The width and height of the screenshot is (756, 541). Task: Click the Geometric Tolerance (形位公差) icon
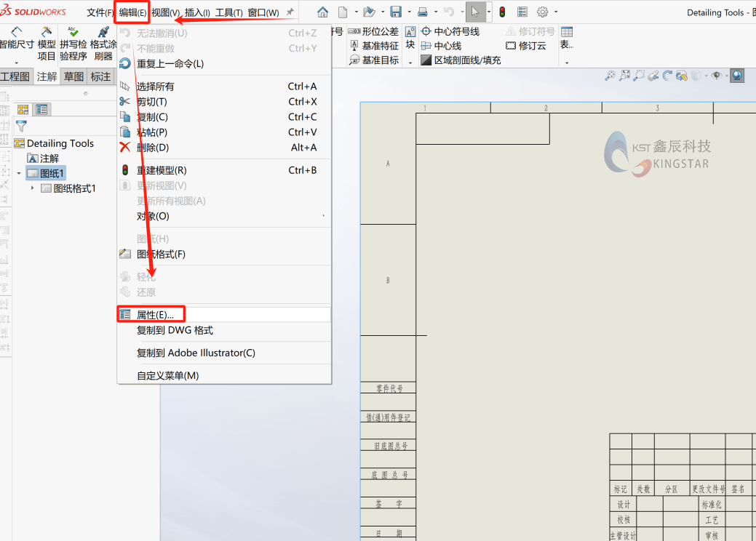(x=354, y=31)
